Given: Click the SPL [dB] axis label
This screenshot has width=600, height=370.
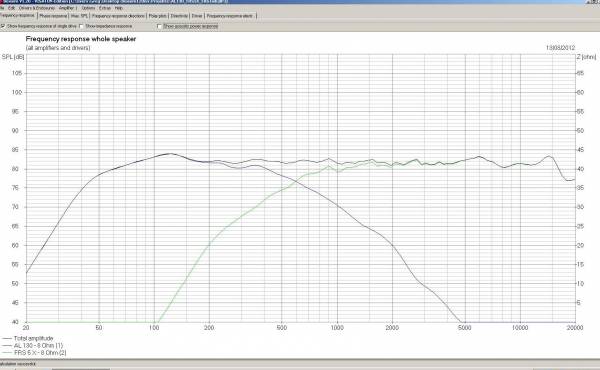Looking at the screenshot, I should pyautogui.click(x=13, y=57).
